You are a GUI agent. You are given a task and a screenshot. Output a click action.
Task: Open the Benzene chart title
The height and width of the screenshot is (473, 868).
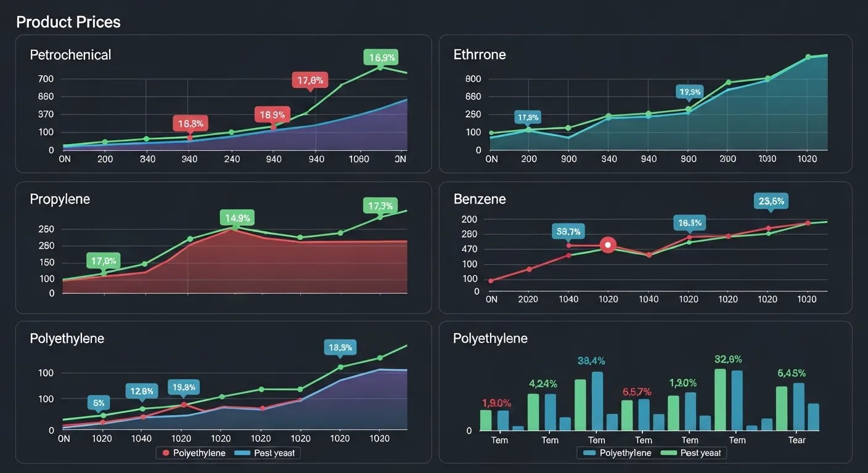click(480, 199)
